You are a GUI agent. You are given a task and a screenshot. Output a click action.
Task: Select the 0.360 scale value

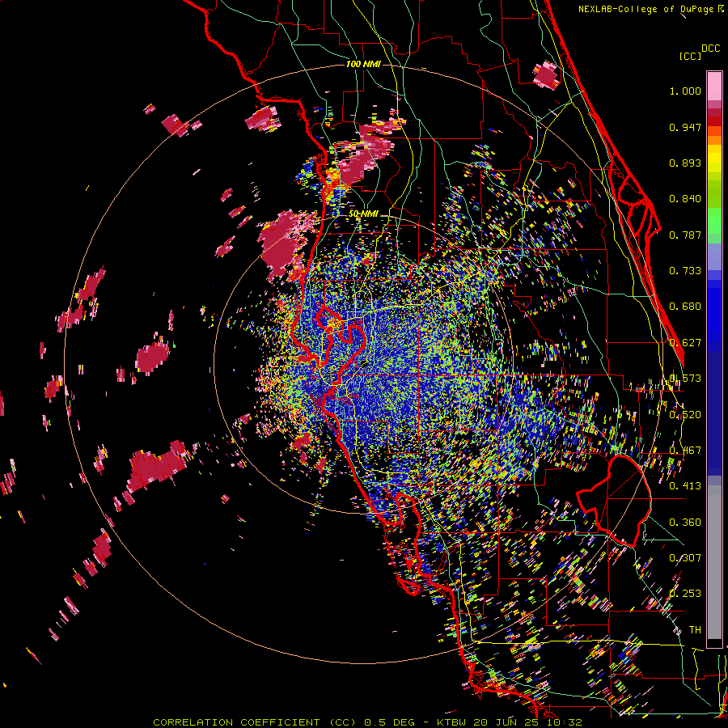[685, 523]
